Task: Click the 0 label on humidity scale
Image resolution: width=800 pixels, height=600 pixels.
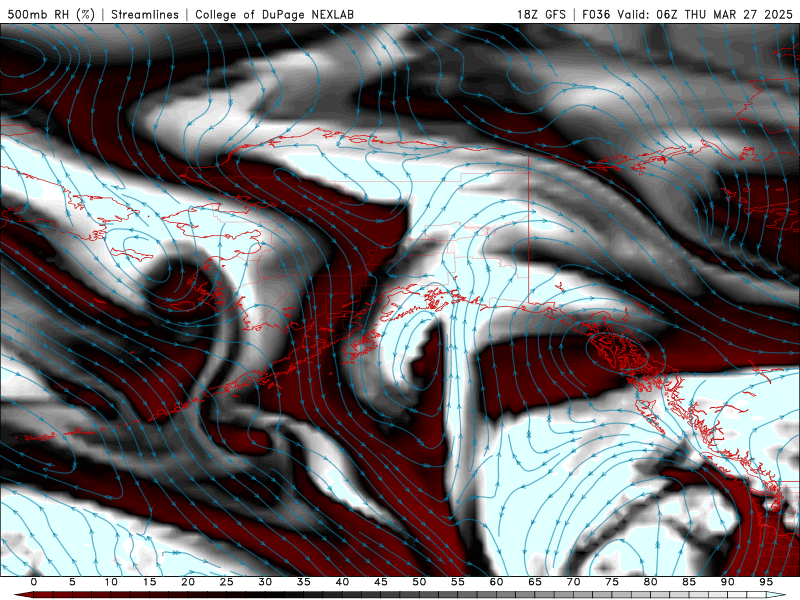Action: pyautogui.click(x=34, y=582)
